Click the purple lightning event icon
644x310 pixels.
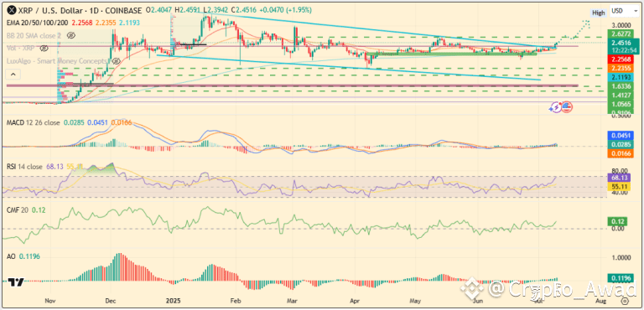point(556,107)
